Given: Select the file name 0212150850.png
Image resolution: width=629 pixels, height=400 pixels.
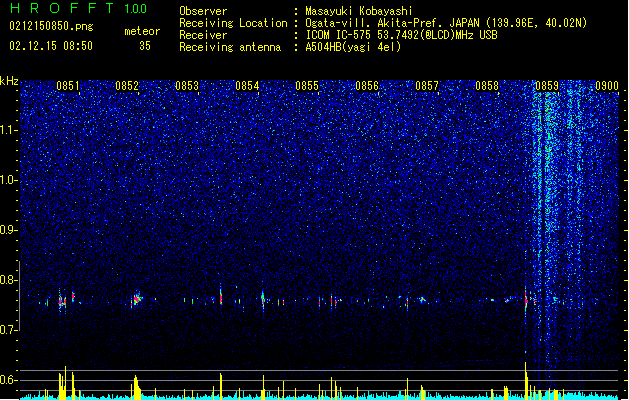Looking at the screenshot, I should [51, 26].
